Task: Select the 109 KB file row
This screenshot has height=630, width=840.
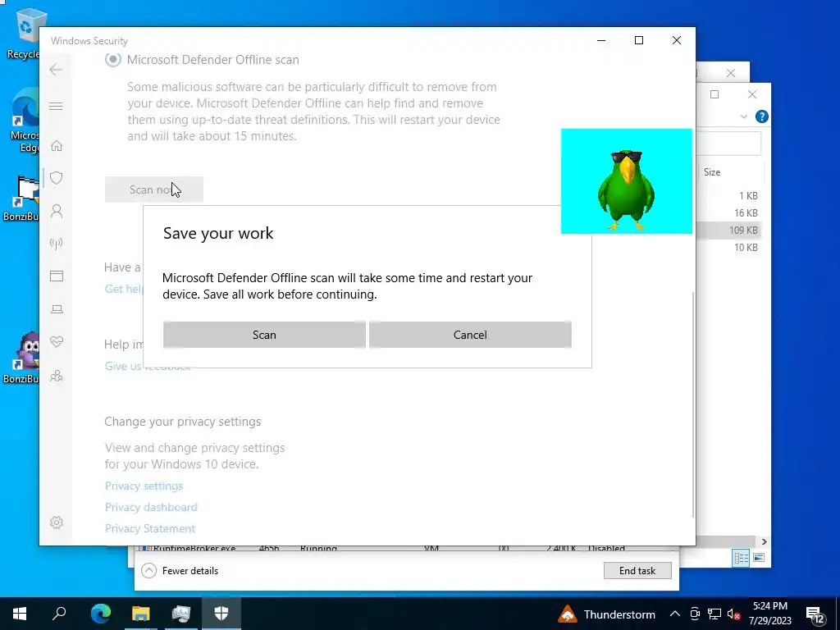Action: (730, 230)
